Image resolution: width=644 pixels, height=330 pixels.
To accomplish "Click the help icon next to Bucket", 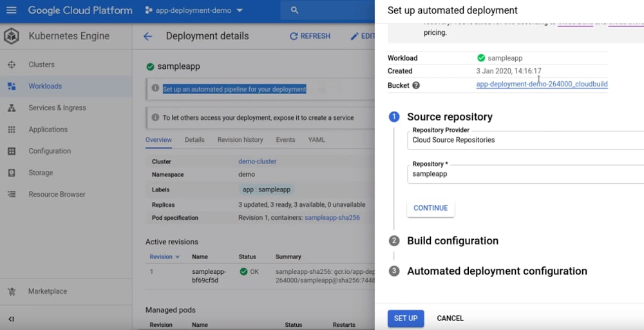I will click(416, 86).
